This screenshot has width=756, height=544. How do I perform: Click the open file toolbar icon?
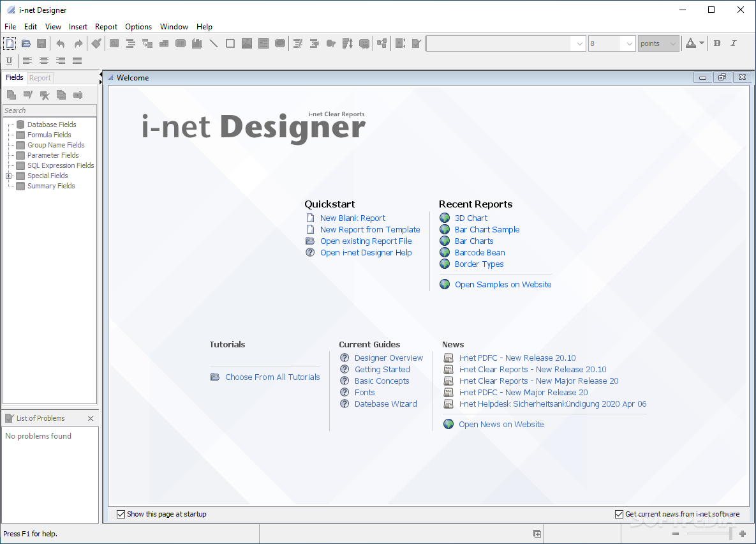(x=26, y=43)
